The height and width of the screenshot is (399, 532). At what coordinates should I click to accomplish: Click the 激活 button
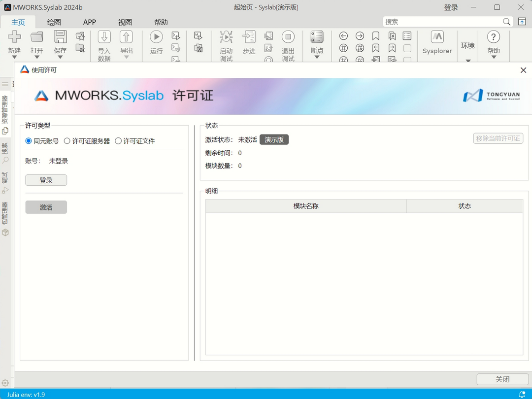(46, 207)
